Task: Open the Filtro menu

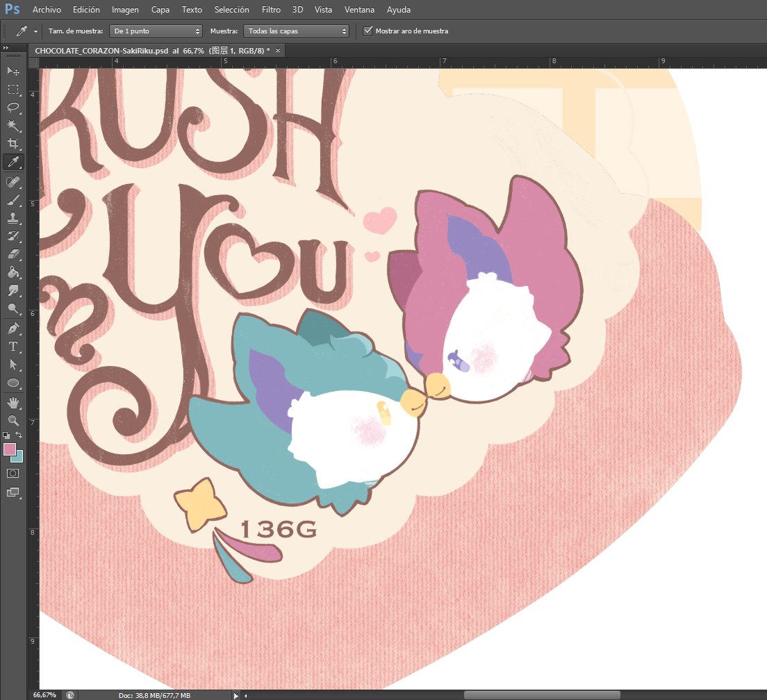Action: (271, 9)
